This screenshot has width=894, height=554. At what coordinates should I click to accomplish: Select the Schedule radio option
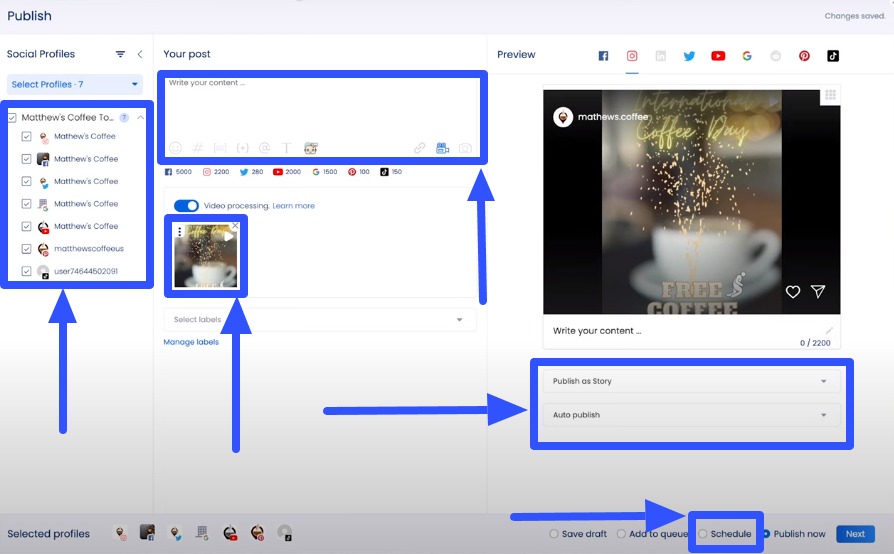[x=703, y=534]
